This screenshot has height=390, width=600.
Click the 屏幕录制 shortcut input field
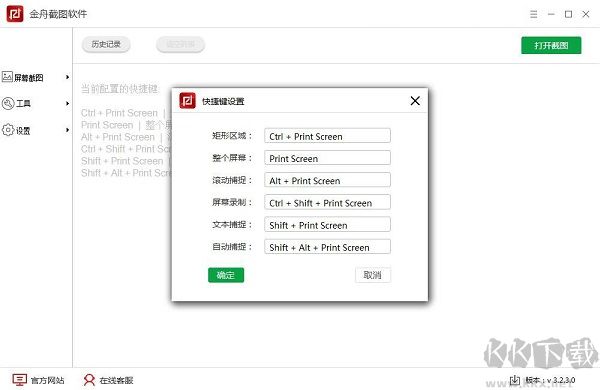[x=327, y=202]
